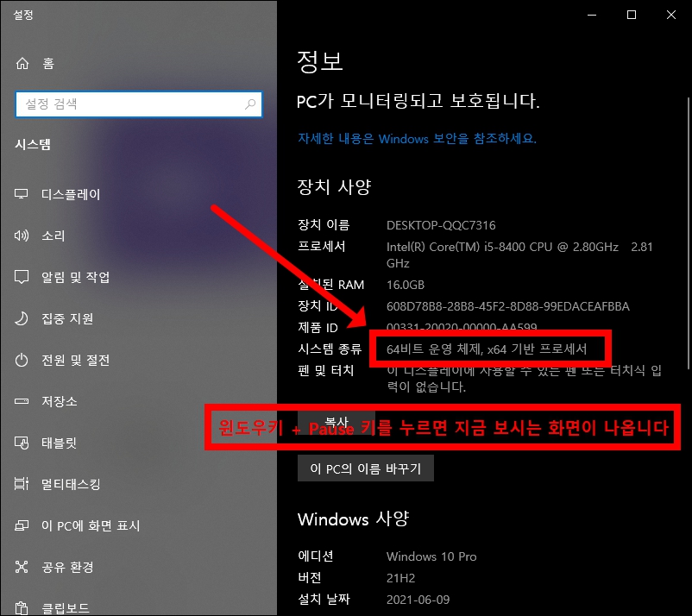692x616 pixels.
Task: Click inside the 설정 검색 search box
Action: coord(129,104)
